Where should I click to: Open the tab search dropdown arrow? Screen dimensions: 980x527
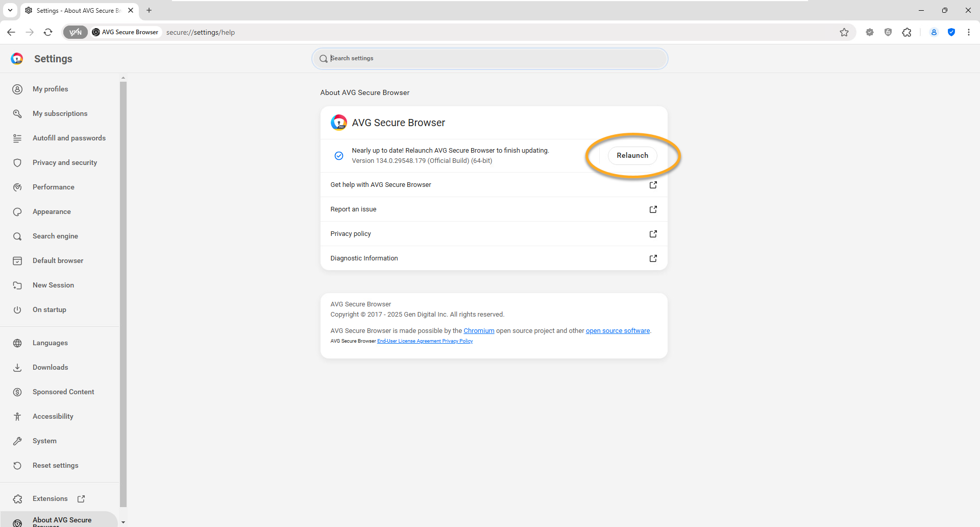(x=10, y=10)
